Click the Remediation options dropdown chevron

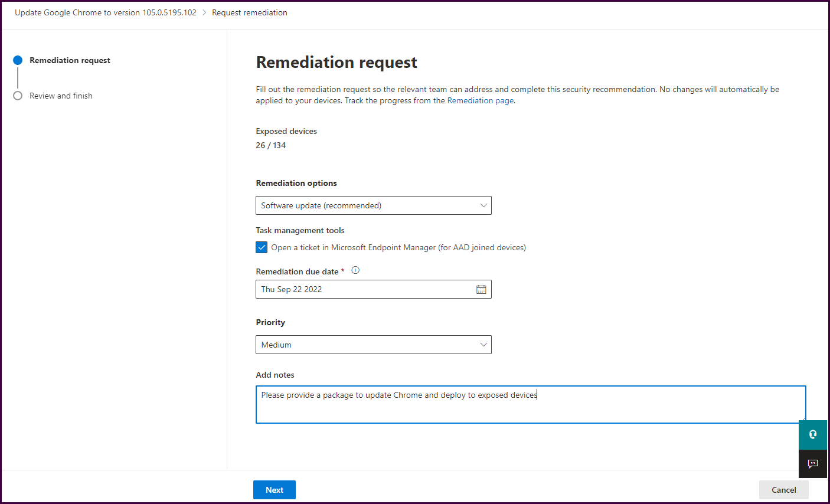tap(483, 205)
